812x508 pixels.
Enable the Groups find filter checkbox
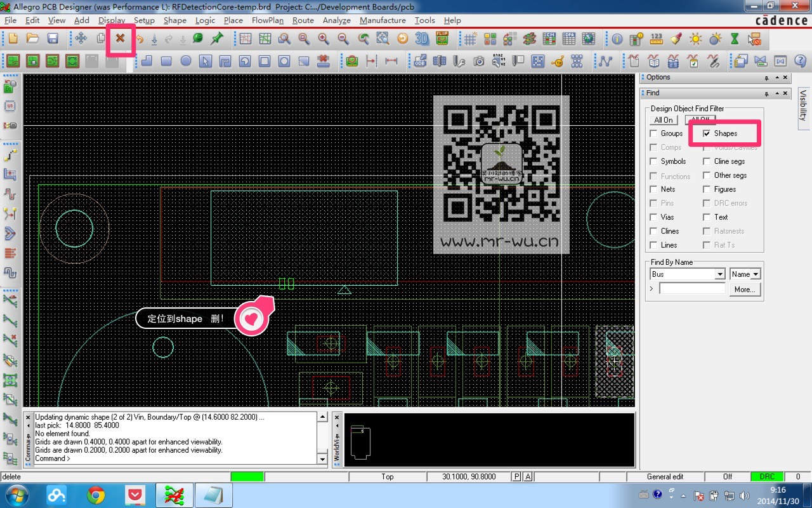[653, 133]
